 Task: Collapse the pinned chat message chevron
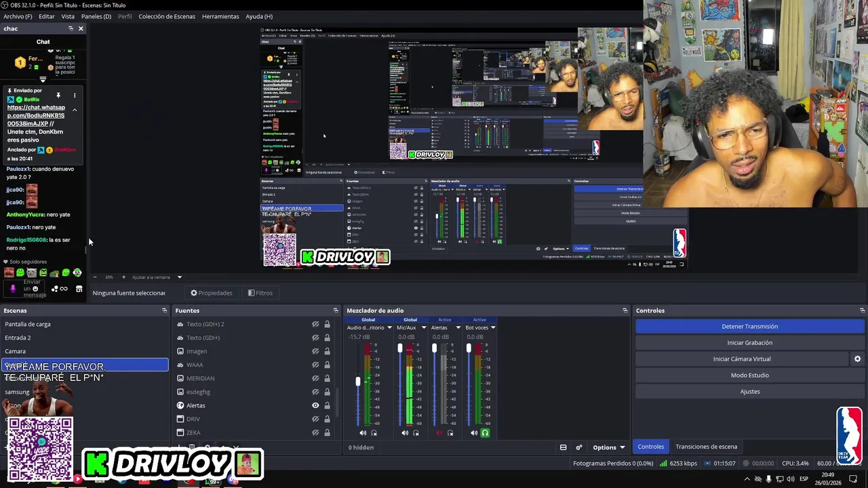[75, 110]
